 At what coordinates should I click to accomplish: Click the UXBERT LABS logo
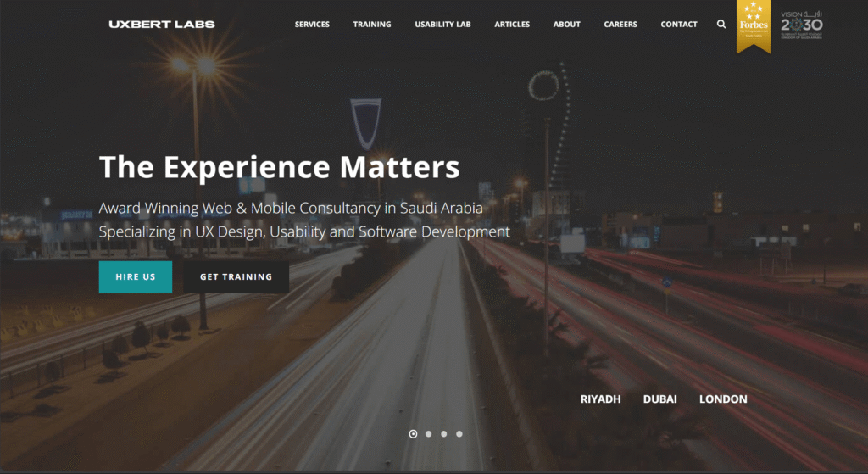162,25
